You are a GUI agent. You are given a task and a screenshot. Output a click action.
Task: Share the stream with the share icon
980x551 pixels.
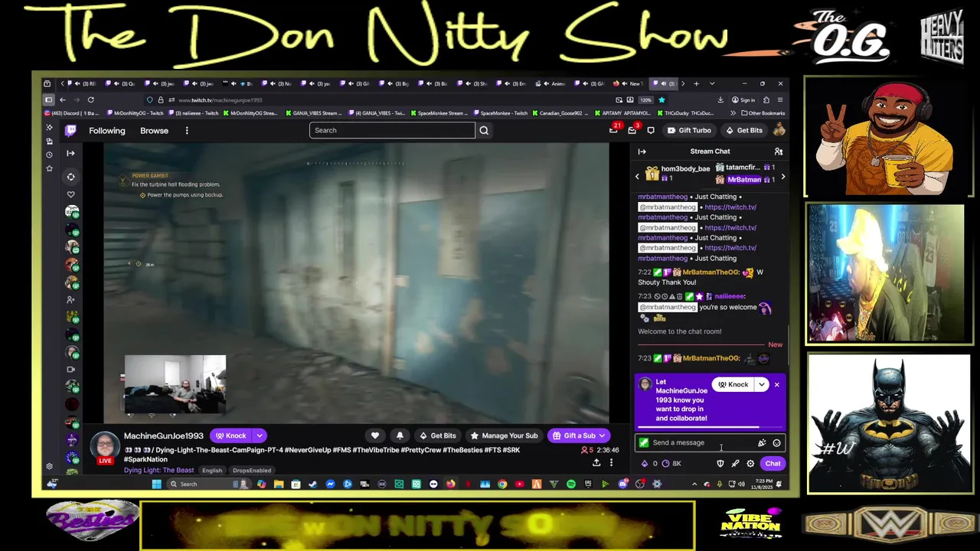(x=596, y=462)
